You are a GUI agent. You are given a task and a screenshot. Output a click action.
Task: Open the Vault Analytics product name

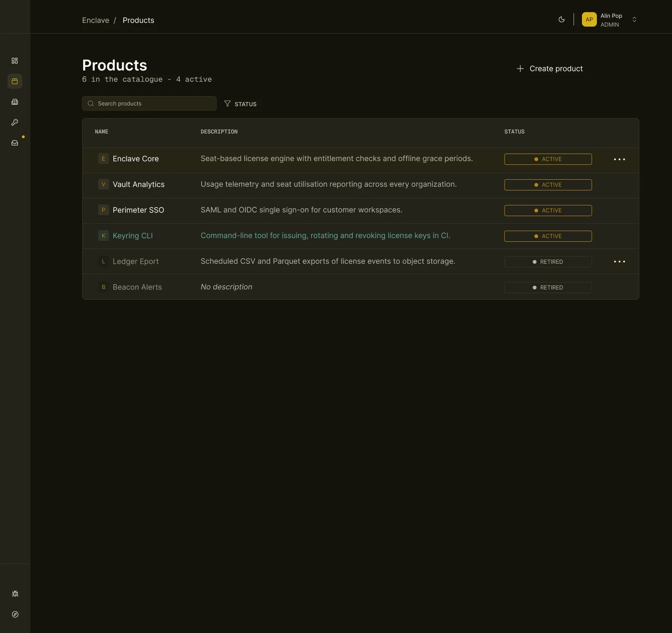click(x=139, y=184)
